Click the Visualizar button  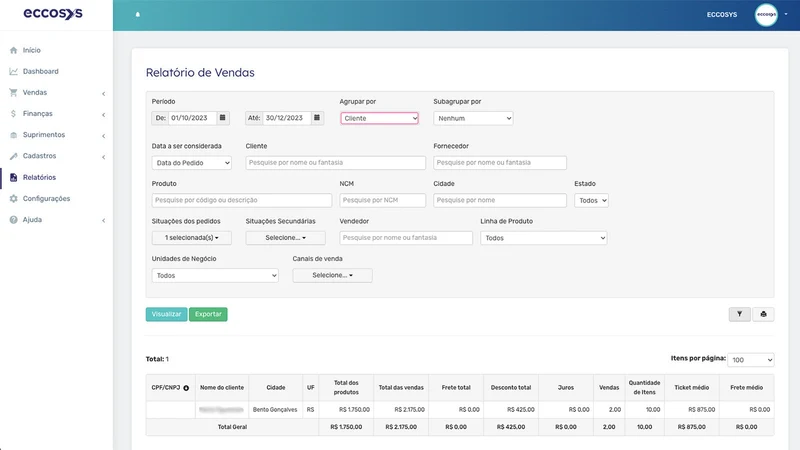pos(166,314)
